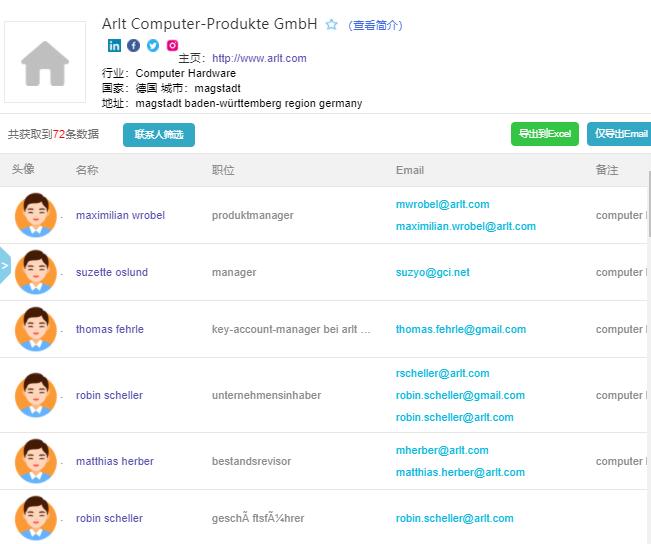The width and height of the screenshot is (651, 544).
Task: Open suzette oslund's contact name link
Action: pos(112,272)
